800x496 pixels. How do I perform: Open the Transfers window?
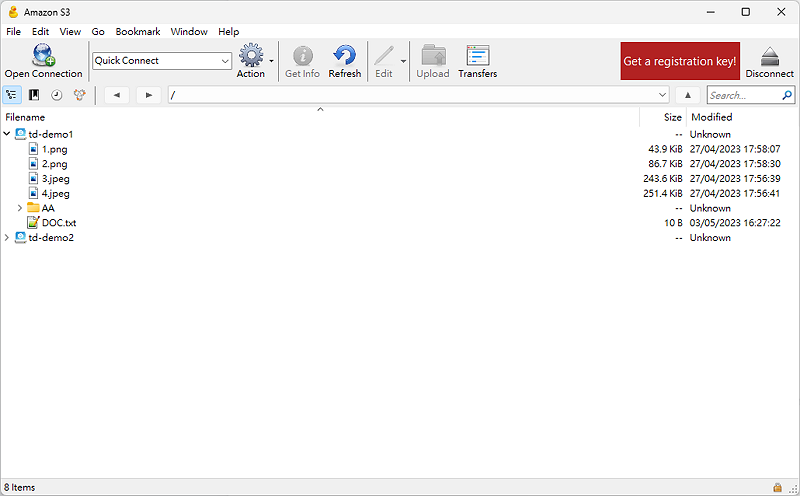[478, 55]
